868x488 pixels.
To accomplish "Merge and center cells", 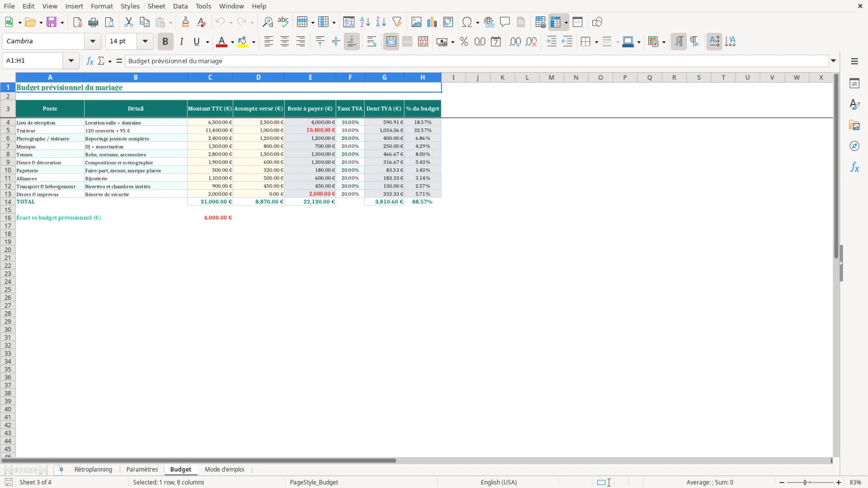I will pos(391,41).
